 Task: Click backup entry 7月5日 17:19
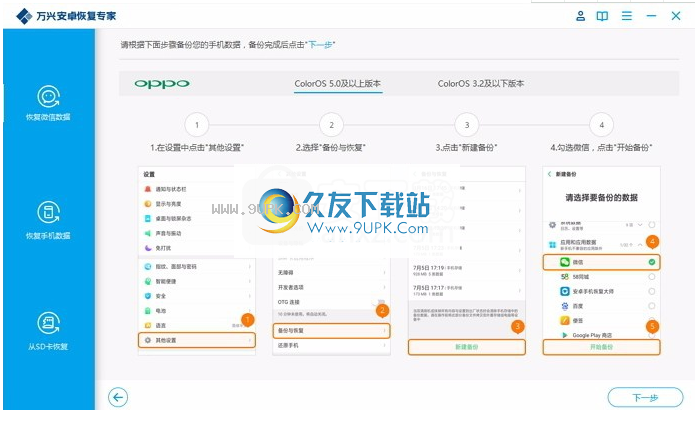click(x=467, y=270)
